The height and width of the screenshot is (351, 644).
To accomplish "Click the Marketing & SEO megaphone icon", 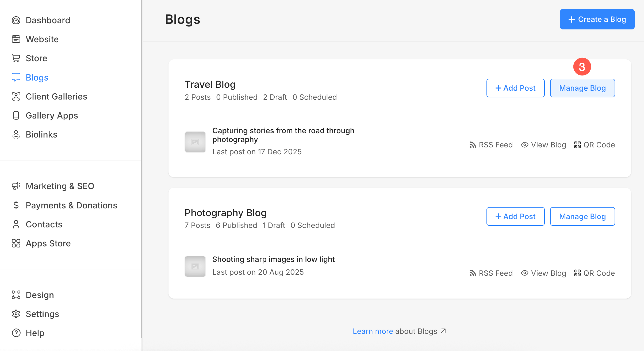I will [x=16, y=186].
